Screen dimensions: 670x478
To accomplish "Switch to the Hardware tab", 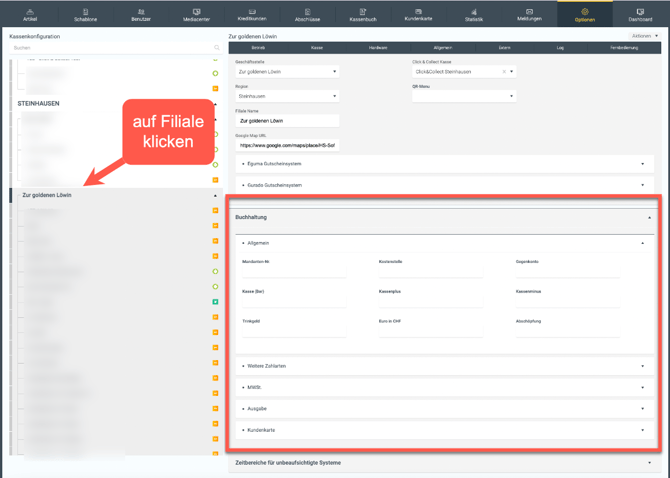I will 377,48.
